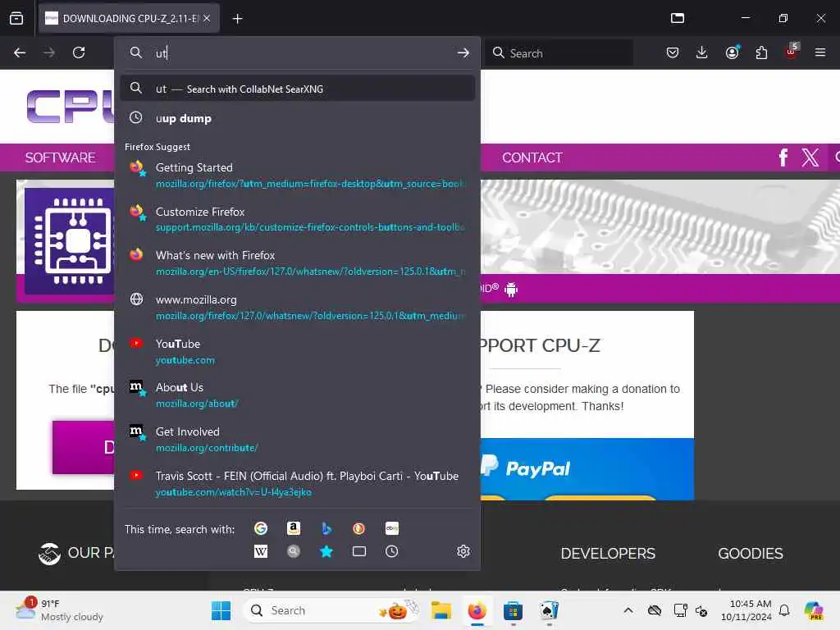This screenshot has height=630, width=840.
Task: Open the clock showing 10:45 AM
Action: pos(746,610)
